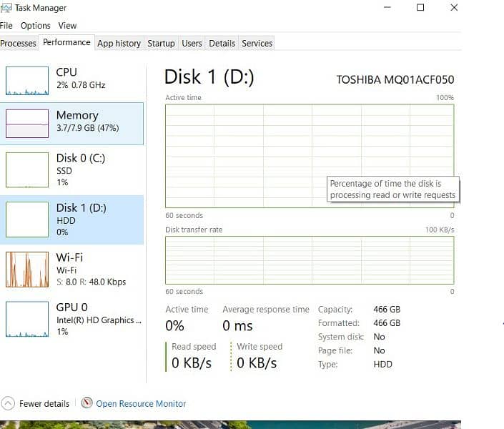The width and height of the screenshot is (504, 429).
Task: Open Resource Monitor link
Action: [141, 403]
